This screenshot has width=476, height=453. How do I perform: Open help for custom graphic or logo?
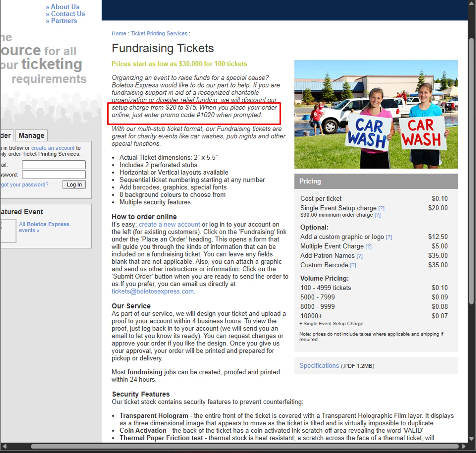pyautogui.click(x=389, y=237)
